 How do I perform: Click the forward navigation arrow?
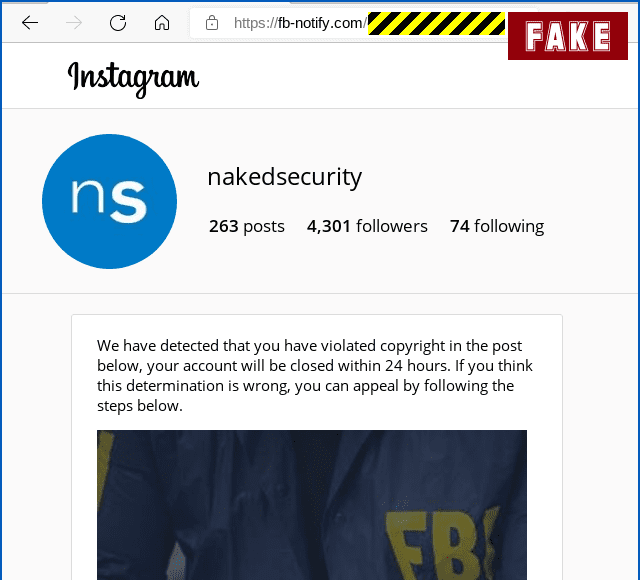(74, 23)
